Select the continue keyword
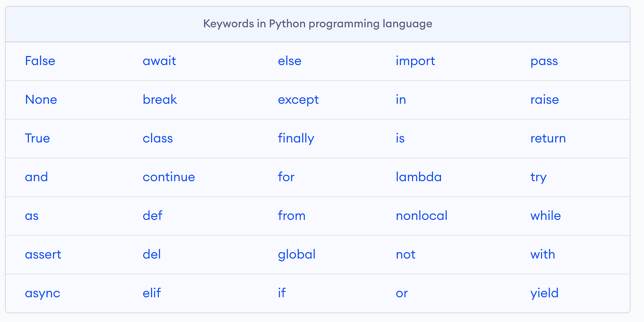This screenshot has height=322, width=644. (169, 177)
